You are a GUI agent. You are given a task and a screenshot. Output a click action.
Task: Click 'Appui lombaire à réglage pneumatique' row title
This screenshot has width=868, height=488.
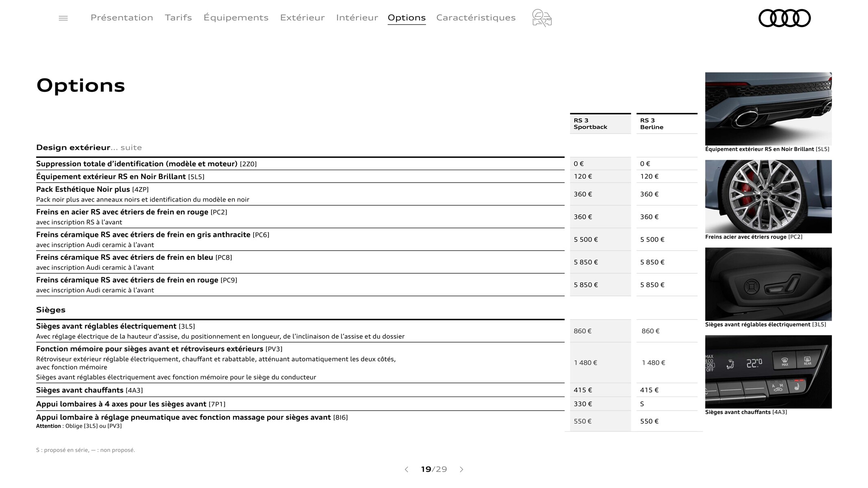tap(192, 417)
